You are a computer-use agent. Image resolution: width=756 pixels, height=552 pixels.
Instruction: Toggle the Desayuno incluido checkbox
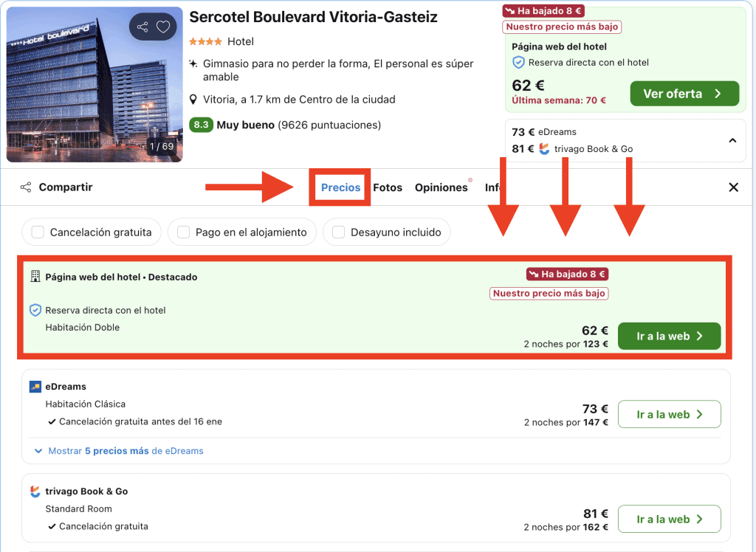coord(339,232)
